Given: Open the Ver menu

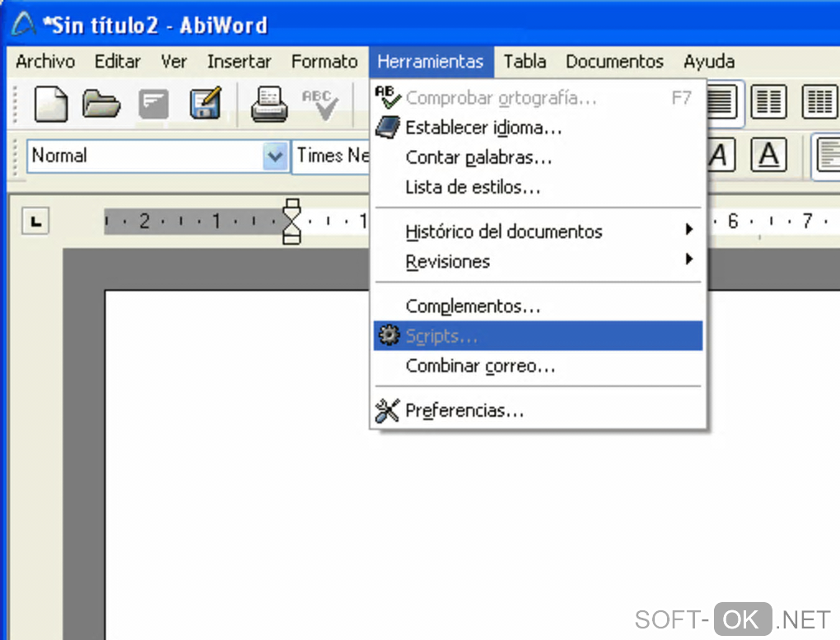Looking at the screenshot, I should [x=174, y=62].
